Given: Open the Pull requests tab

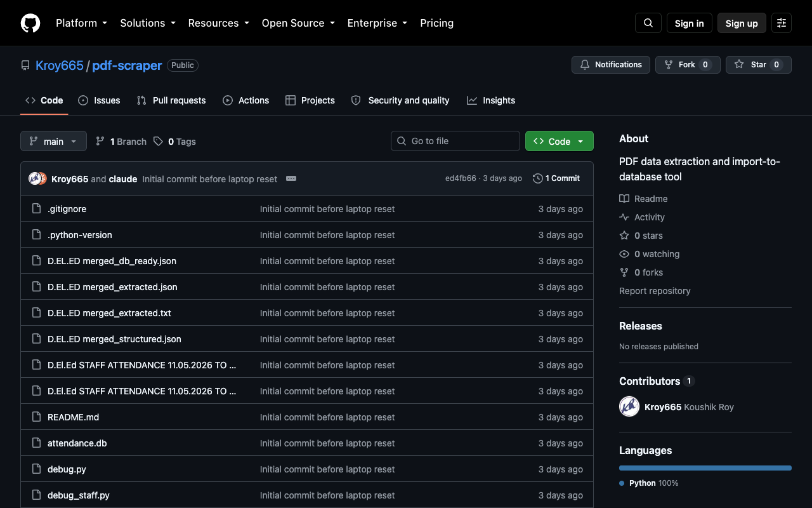Looking at the screenshot, I should (x=171, y=100).
